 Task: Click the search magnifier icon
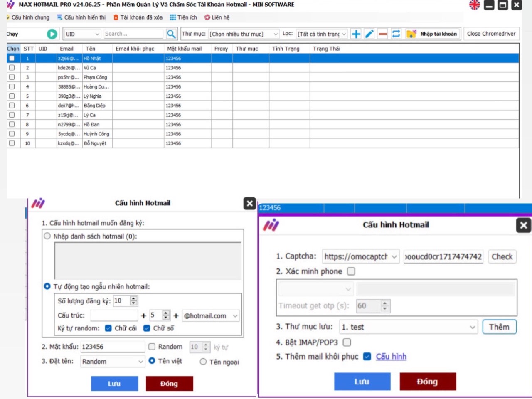click(x=171, y=34)
